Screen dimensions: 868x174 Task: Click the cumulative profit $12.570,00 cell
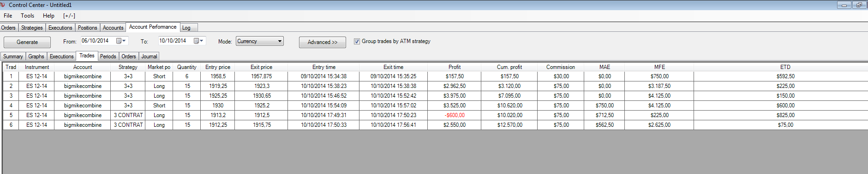509,125
